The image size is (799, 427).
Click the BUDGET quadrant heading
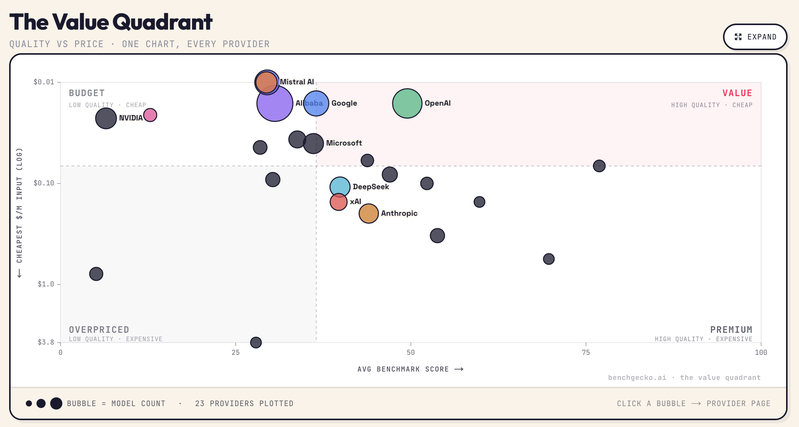87,93
